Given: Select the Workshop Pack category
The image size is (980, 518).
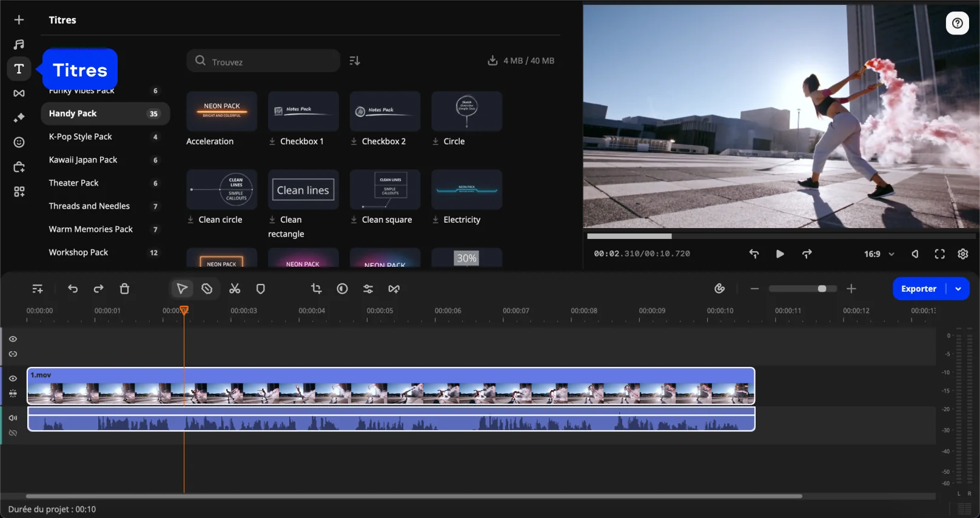Looking at the screenshot, I should tap(78, 252).
